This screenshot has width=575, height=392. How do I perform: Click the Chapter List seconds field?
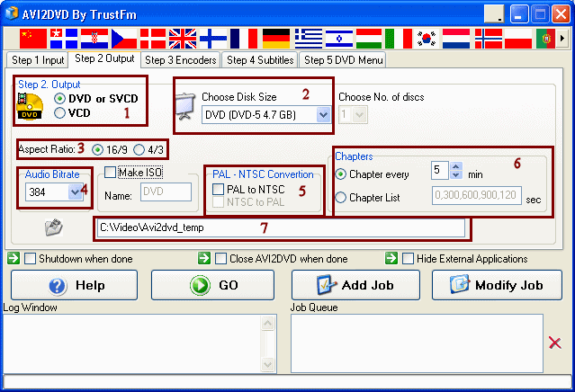point(476,195)
